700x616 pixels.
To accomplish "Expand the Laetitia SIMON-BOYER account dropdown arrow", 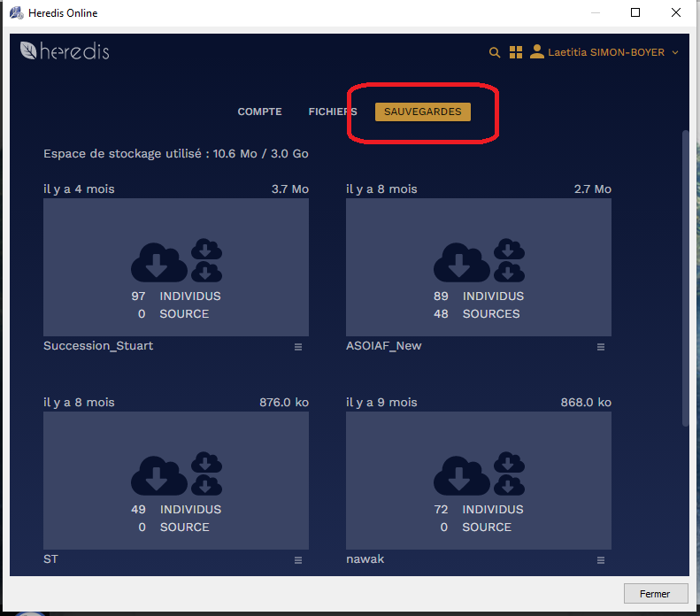I will pyautogui.click(x=675, y=53).
